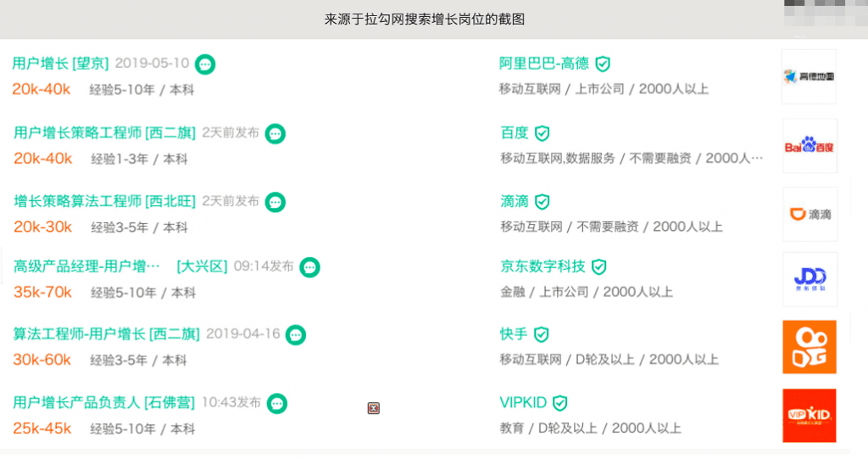
Task: Open company link 快手
Action: [514, 334]
